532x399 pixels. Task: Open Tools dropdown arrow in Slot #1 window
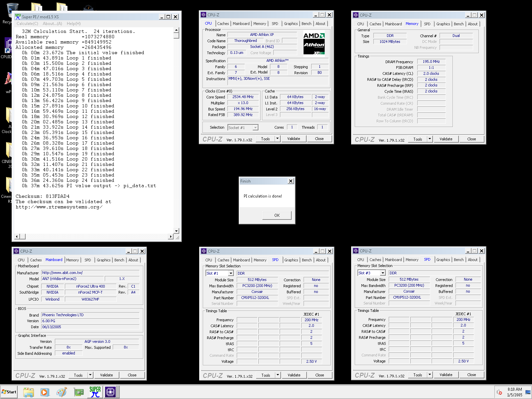[x=278, y=375]
